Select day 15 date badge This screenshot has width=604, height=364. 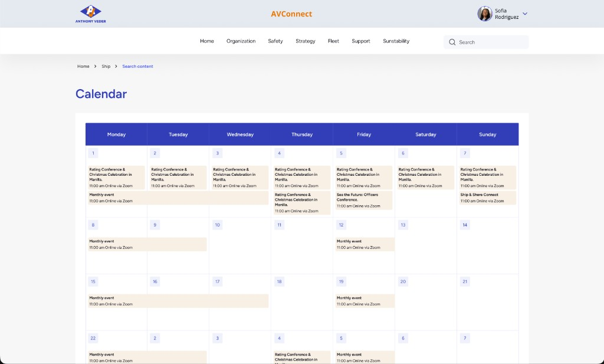93,281
